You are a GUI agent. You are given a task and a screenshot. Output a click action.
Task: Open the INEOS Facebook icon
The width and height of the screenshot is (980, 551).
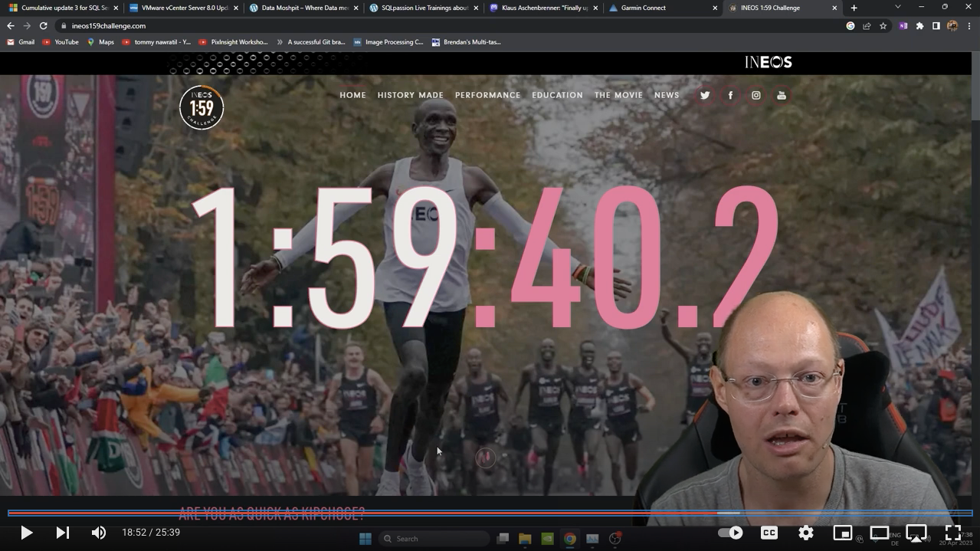(x=730, y=95)
